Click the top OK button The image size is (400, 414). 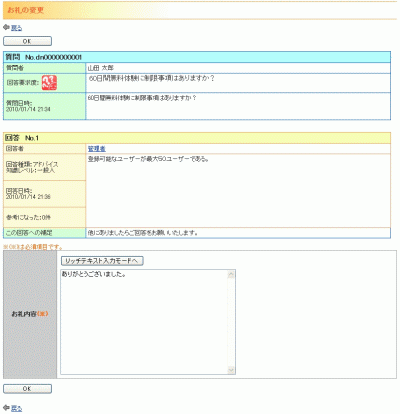27,41
